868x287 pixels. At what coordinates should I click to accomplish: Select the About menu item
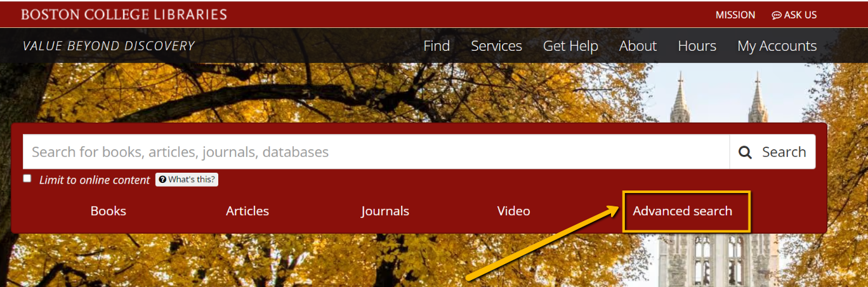point(638,46)
